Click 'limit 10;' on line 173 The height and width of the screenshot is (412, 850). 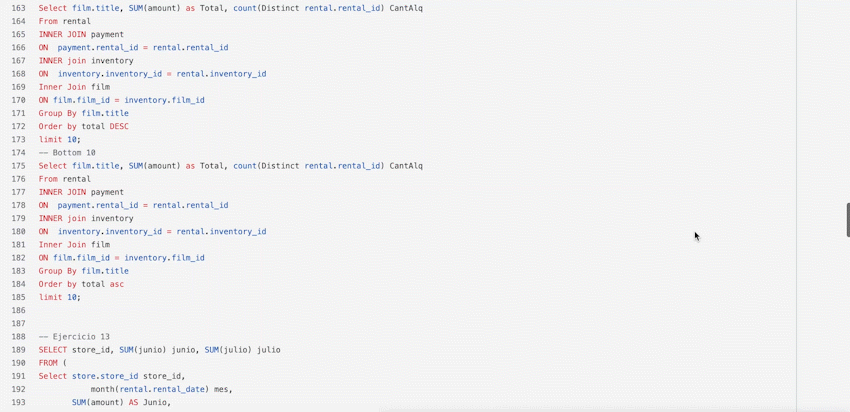59,140
